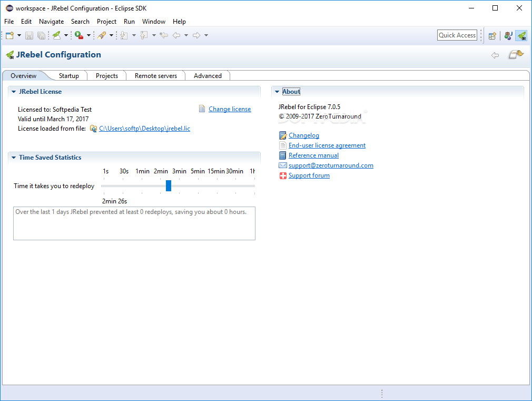This screenshot has width=532, height=401.
Task: Click the Last Edit Location toolbar icon
Action: pos(164,35)
